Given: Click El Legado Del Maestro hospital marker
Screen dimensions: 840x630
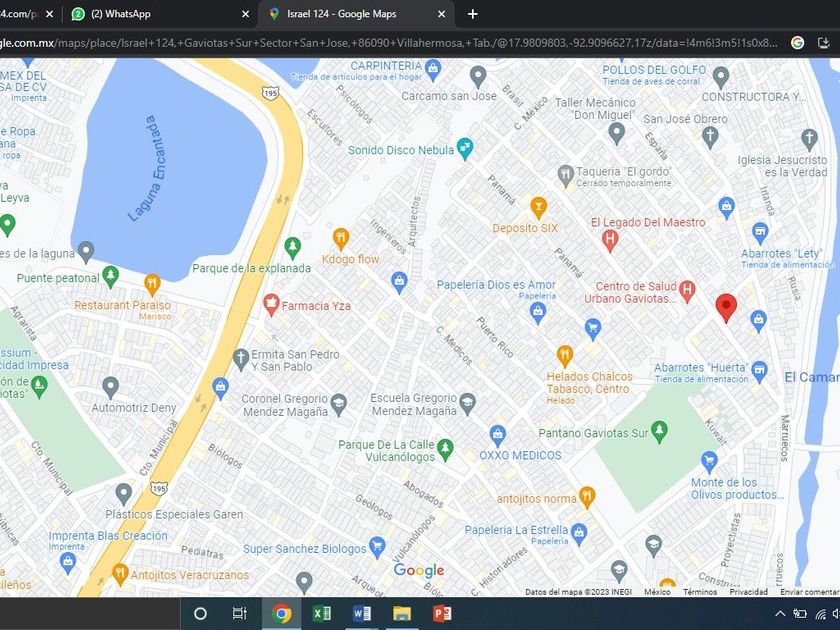Looking at the screenshot, I should click(610, 240).
